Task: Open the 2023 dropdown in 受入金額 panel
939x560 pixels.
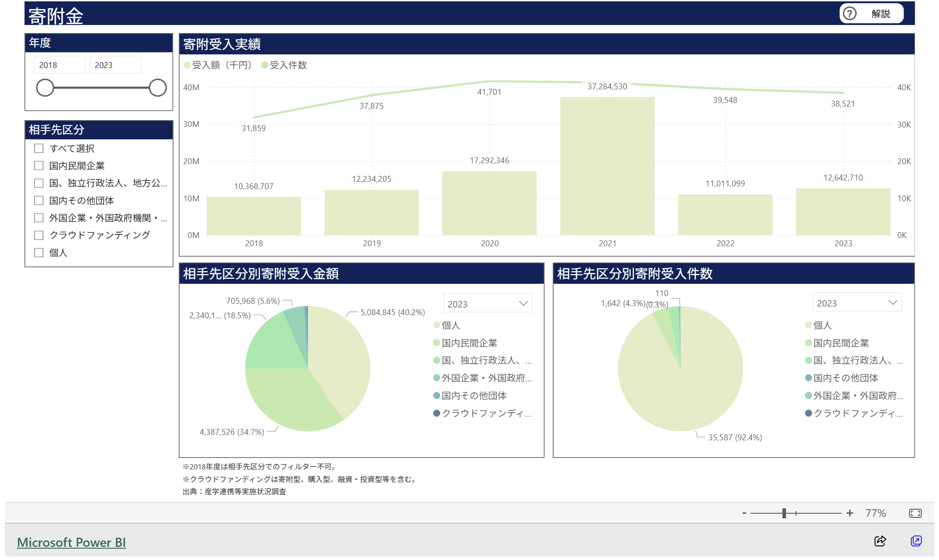Action: point(487,303)
